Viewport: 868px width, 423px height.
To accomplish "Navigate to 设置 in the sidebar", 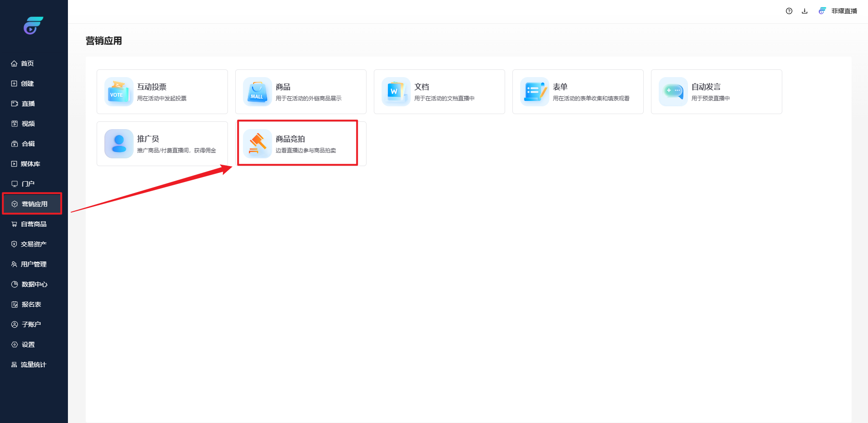I will [x=28, y=345].
